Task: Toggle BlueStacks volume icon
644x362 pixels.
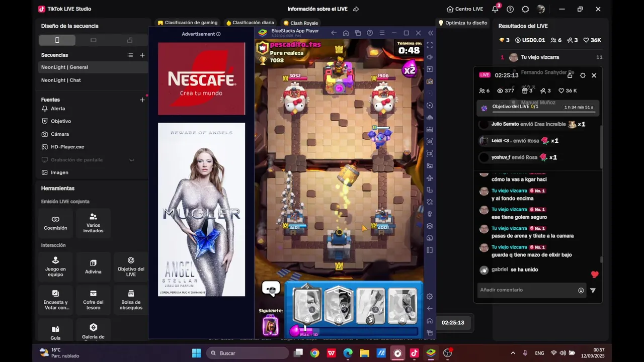Action: [x=430, y=57]
